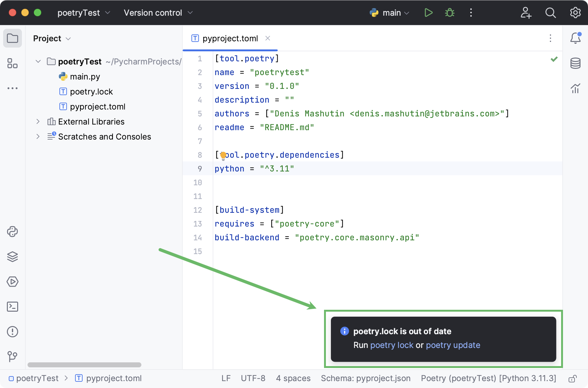Open the Problems tool window
This screenshot has width=588, height=388.
tap(13, 332)
